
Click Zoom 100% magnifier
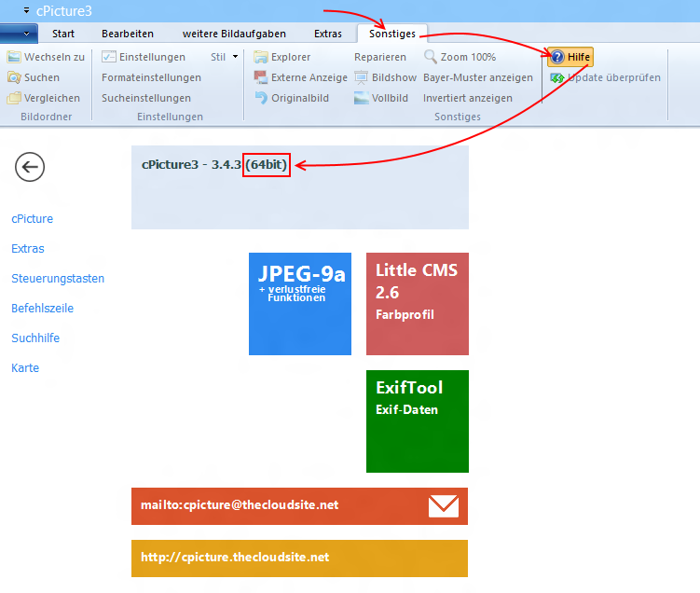point(460,57)
